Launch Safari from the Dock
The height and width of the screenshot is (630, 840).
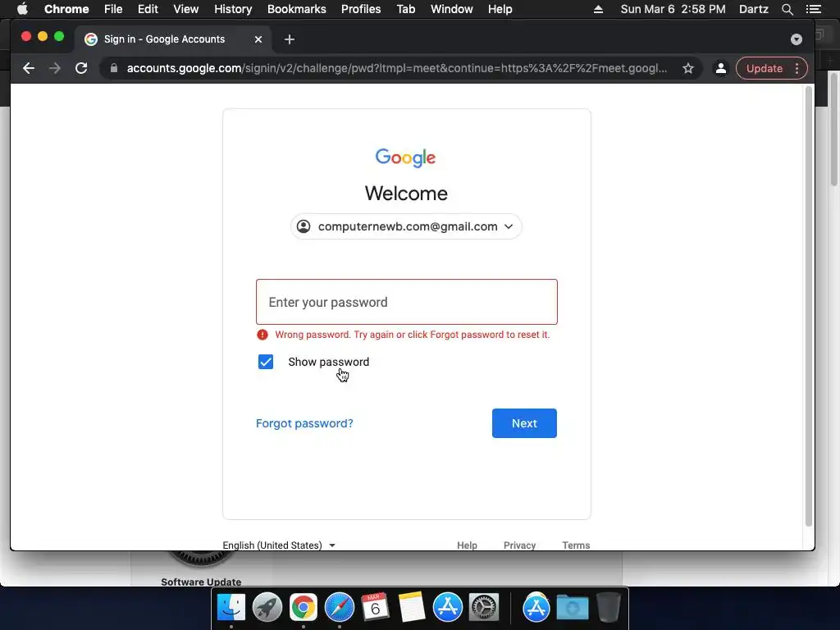tap(339, 607)
